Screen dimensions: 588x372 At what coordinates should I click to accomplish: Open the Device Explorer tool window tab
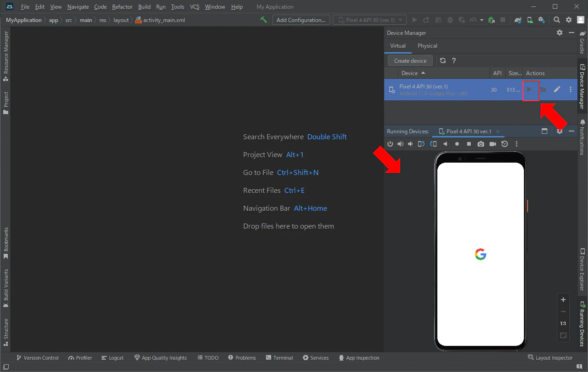582,269
